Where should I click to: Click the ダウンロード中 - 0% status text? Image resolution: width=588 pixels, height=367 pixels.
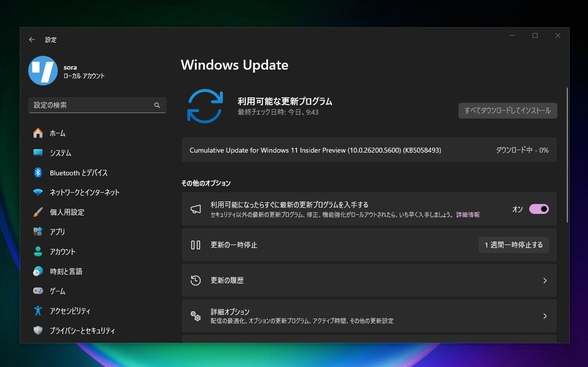click(522, 150)
